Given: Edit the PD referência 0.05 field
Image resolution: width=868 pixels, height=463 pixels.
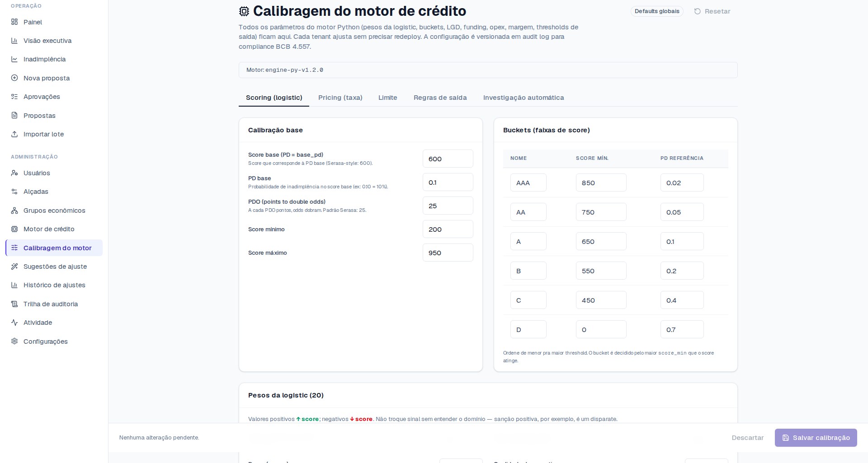Looking at the screenshot, I should click(x=682, y=212).
